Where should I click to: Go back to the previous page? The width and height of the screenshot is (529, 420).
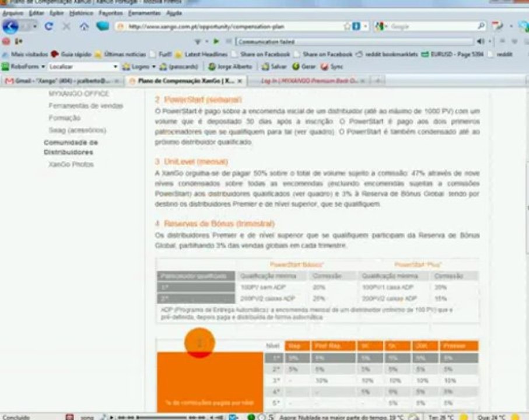pos(10,26)
